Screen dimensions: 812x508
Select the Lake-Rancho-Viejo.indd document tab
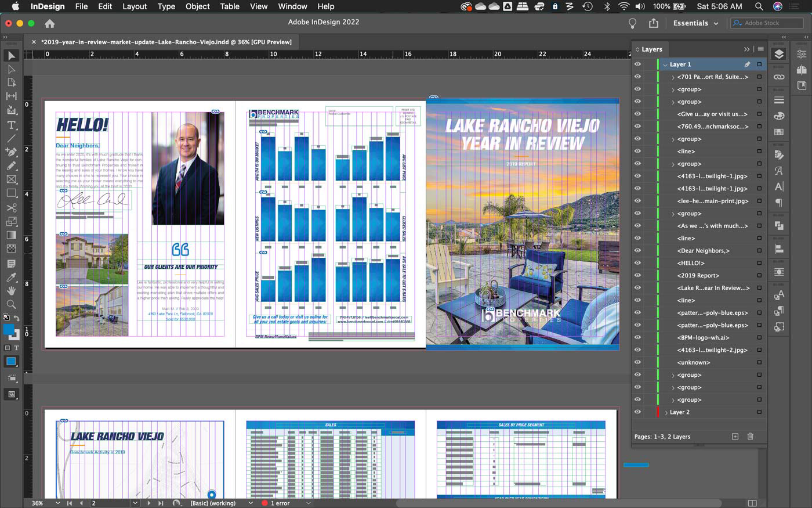[x=166, y=42]
